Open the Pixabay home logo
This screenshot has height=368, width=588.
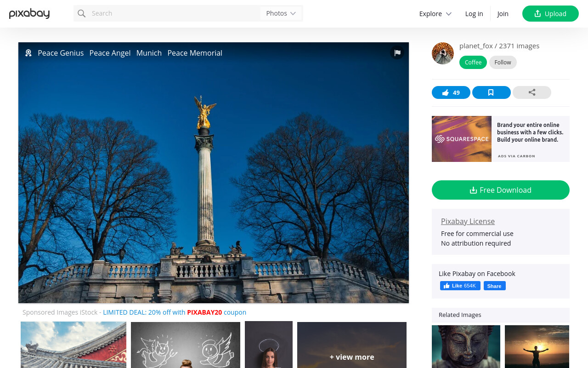coord(29,13)
